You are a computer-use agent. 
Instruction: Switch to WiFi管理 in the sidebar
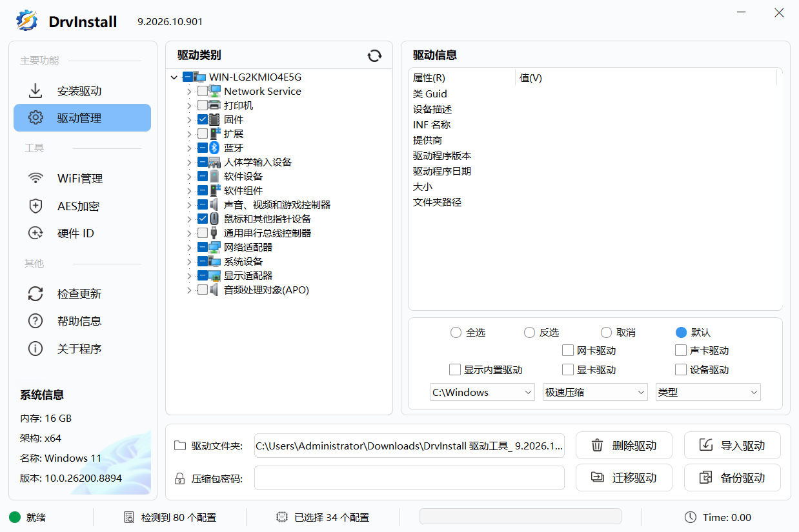click(82, 179)
